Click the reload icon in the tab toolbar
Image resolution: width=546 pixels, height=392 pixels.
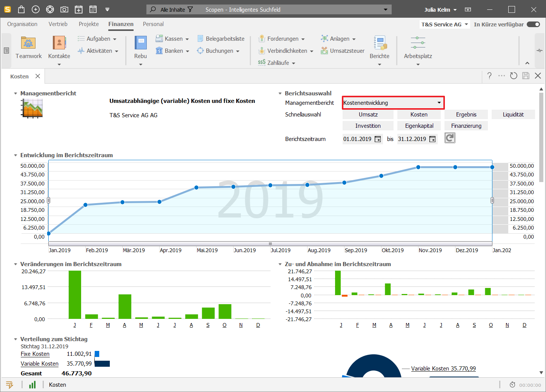coord(513,76)
